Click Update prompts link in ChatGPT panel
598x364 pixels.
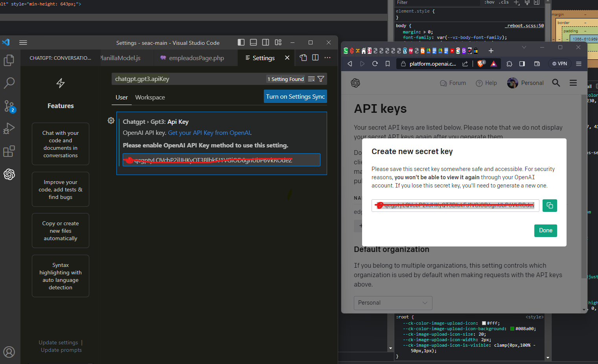61,350
